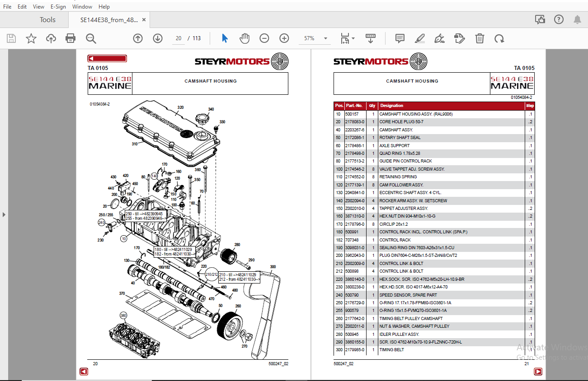This screenshot has height=381, width=588.
Task: Switch to the Tools tab
Action: click(47, 19)
